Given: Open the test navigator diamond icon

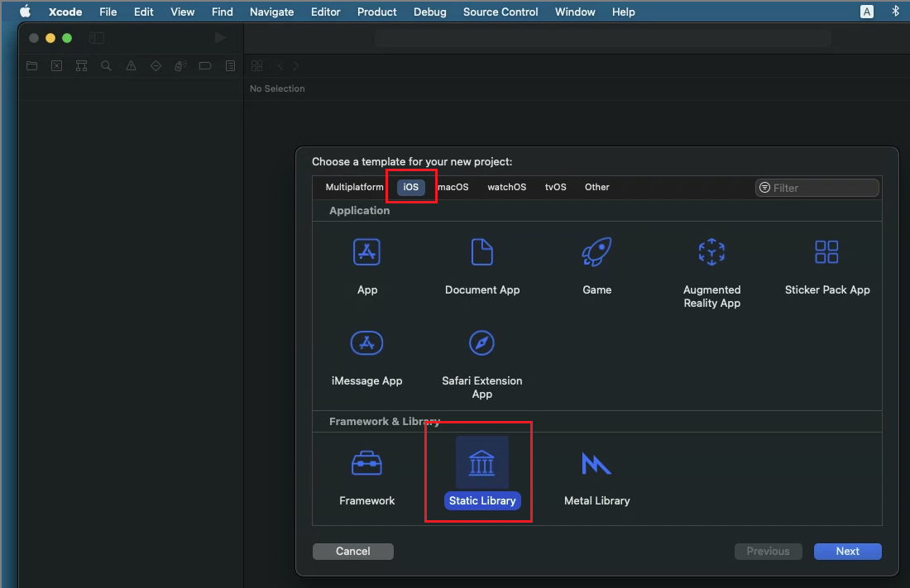Looking at the screenshot, I should 156,65.
